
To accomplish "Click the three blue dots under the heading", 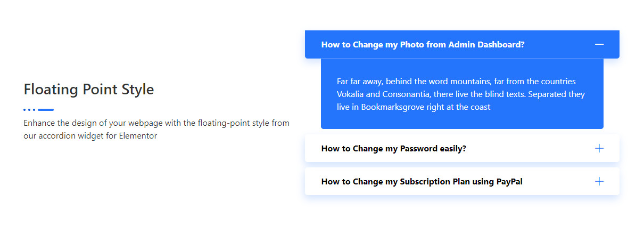I will click(x=29, y=110).
